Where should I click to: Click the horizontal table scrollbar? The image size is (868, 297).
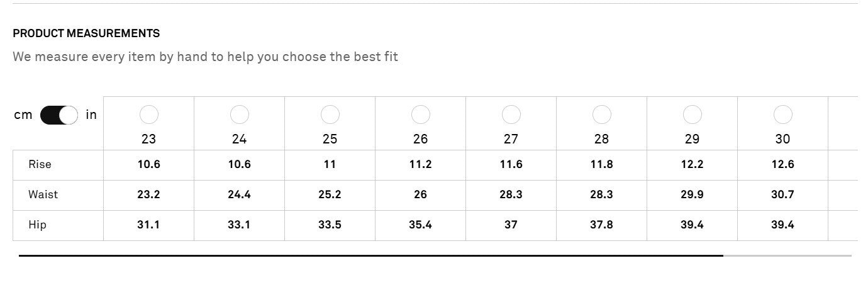pos(371,255)
